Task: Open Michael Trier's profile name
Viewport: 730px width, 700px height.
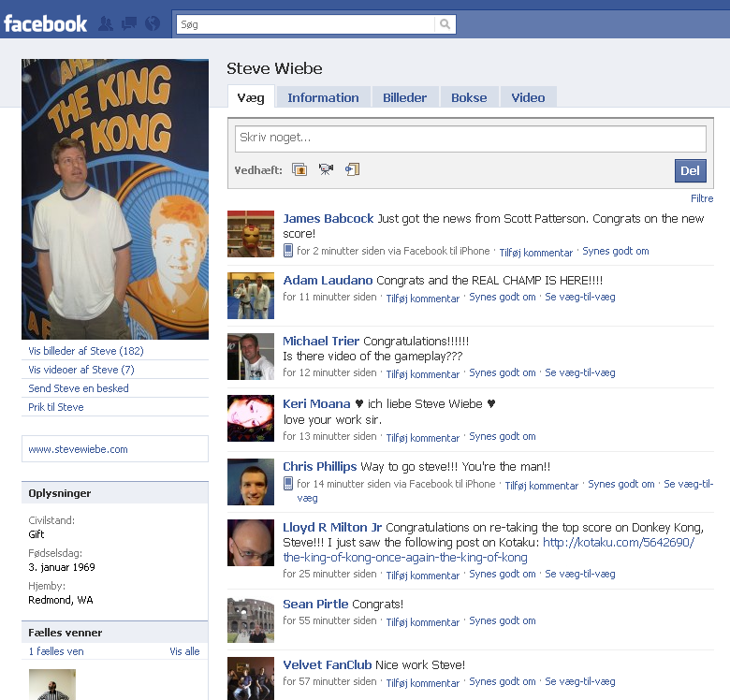Action: click(x=321, y=341)
